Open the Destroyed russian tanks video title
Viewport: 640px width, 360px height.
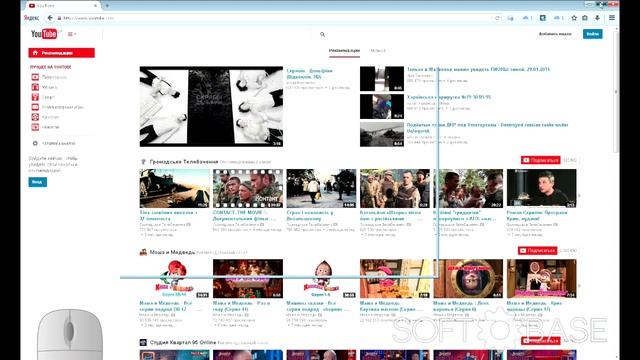pos(487,128)
